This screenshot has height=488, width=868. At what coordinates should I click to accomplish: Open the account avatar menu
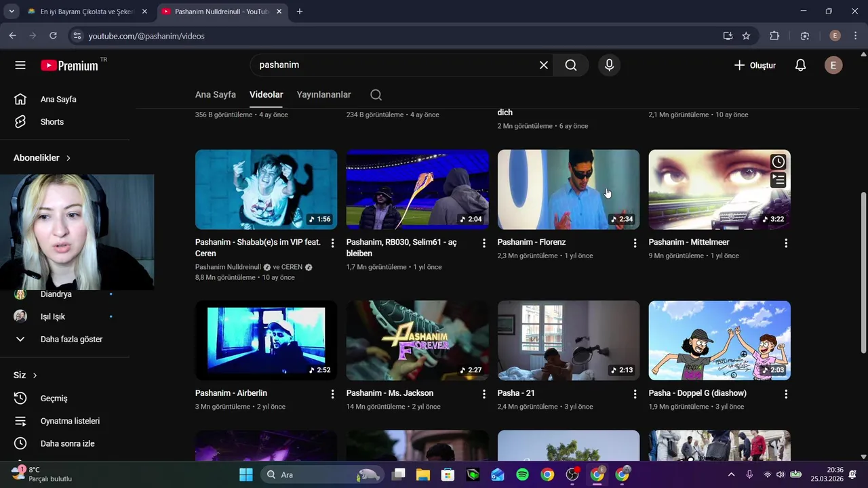click(833, 65)
